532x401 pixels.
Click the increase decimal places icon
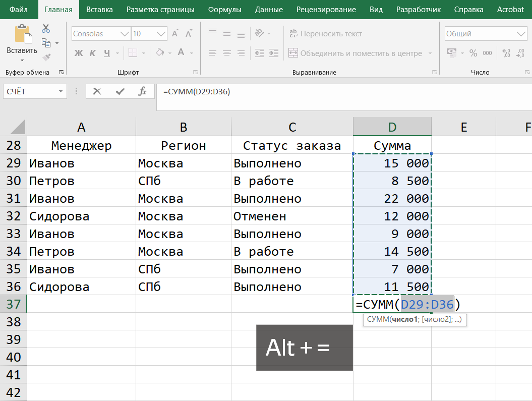point(506,53)
